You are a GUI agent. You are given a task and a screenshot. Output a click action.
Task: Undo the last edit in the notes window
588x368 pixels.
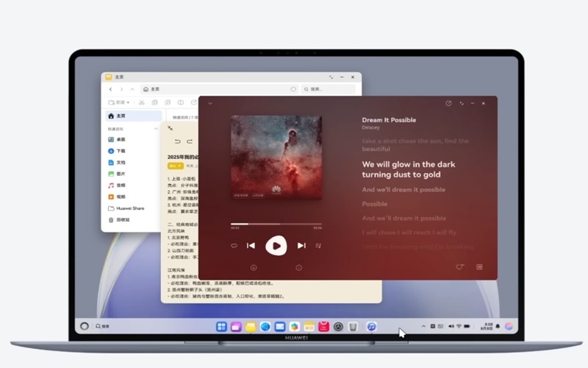(x=177, y=141)
